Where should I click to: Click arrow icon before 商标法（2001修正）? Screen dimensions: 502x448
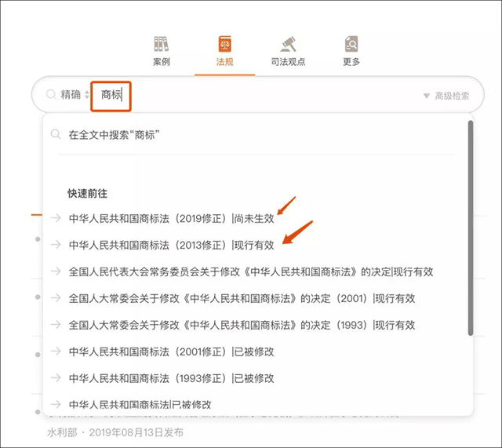(x=56, y=351)
